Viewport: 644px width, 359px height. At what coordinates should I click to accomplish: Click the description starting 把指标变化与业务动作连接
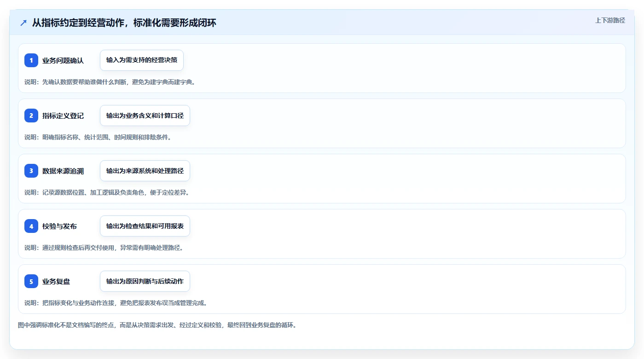coord(116,303)
